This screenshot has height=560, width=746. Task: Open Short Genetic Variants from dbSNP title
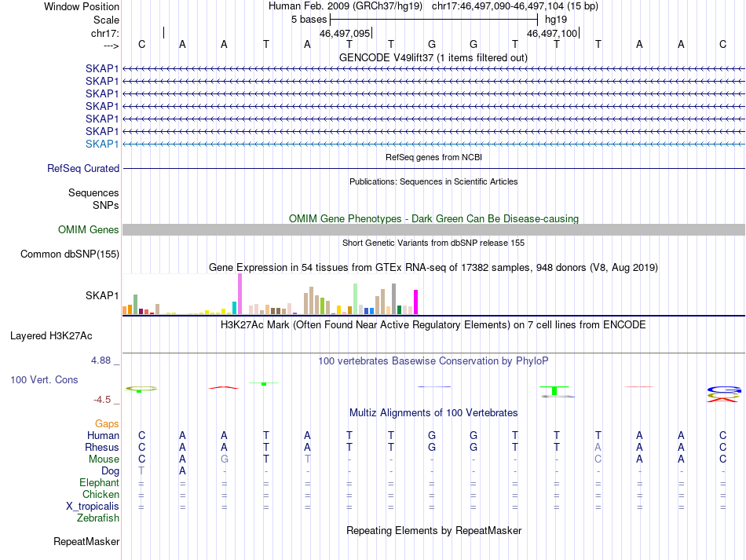[433, 243]
